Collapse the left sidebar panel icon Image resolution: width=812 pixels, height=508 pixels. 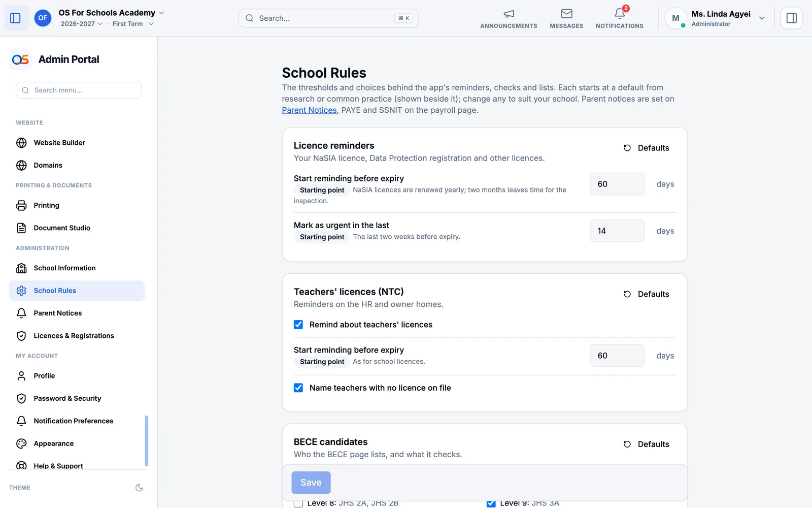coord(15,18)
